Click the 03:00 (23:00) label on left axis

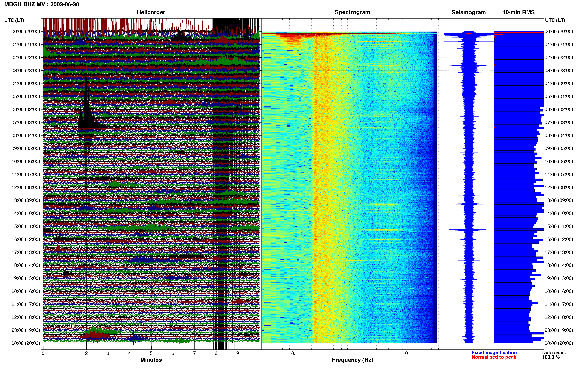[26, 71]
